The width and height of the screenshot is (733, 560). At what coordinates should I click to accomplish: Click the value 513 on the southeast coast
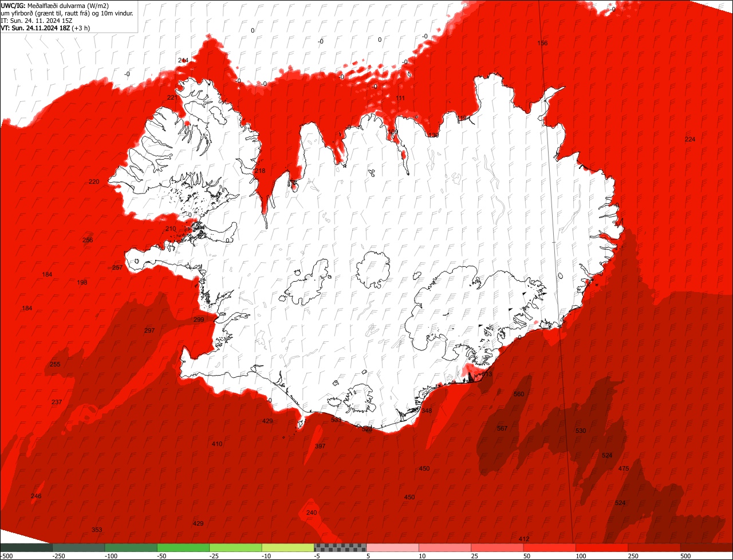(x=487, y=374)
